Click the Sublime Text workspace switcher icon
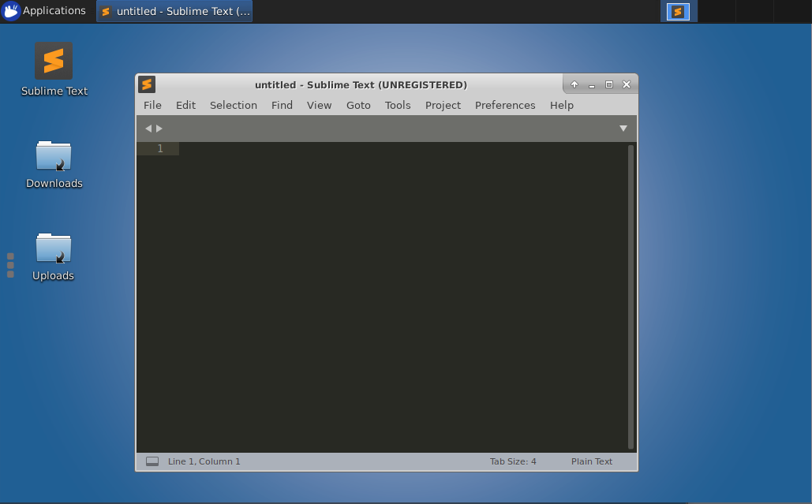Image resolution: width=812 pixels, height=504 pixels. 678,11
